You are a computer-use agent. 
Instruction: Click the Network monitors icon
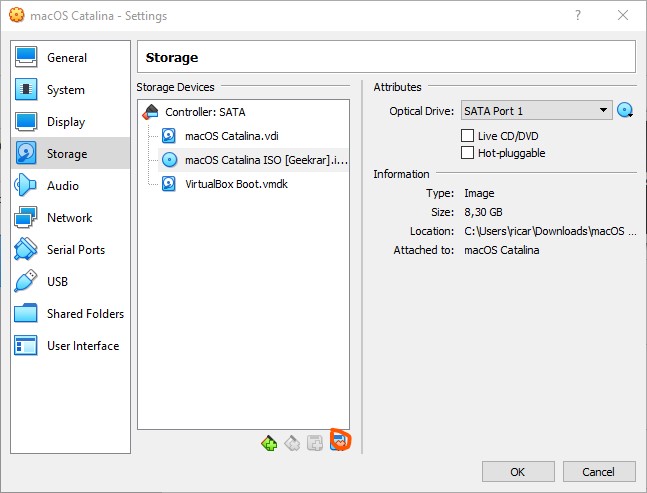click(x=26, y=217)
